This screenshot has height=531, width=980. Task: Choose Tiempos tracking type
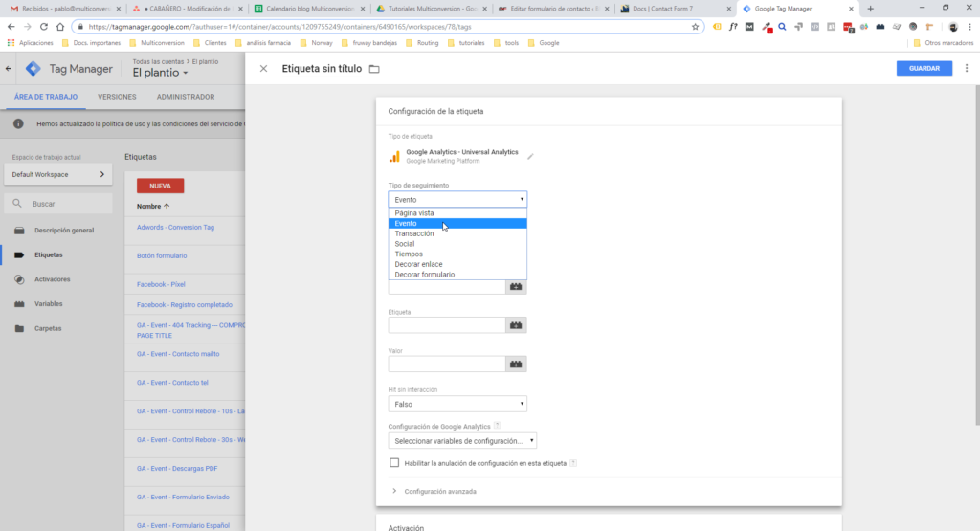coord(457,254)
